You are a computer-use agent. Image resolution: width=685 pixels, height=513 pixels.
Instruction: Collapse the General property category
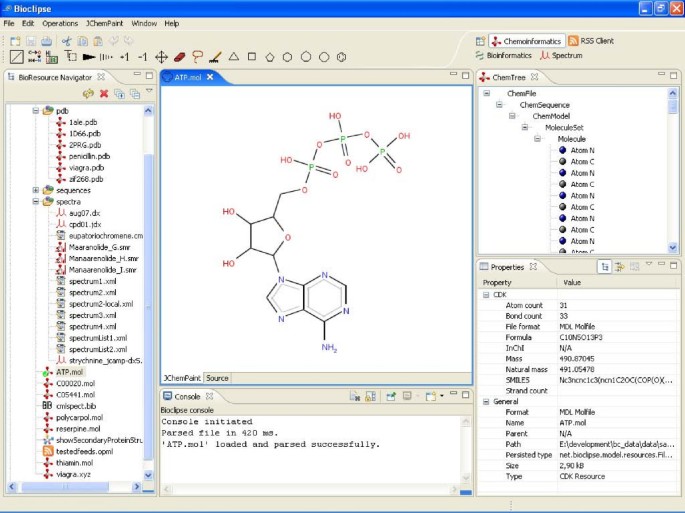pyautogui.click(x=486, y=402)
